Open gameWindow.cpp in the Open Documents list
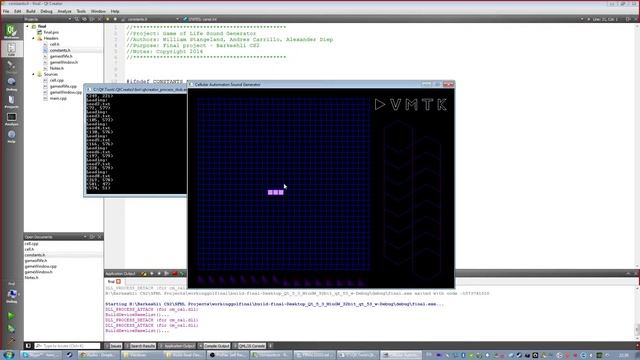Viewport: 640px width, 360px height. pos(40,266)
